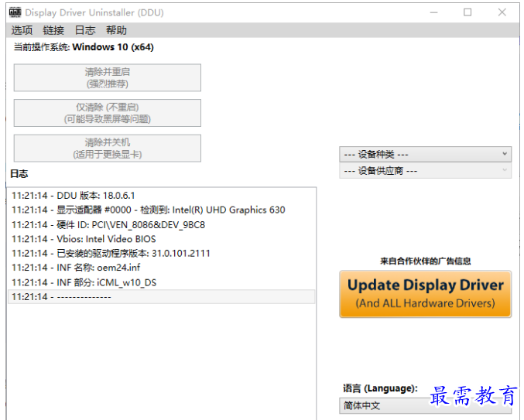Expand the 设备种类 dropdown
The image size is (524, 420).
[425, 154]
